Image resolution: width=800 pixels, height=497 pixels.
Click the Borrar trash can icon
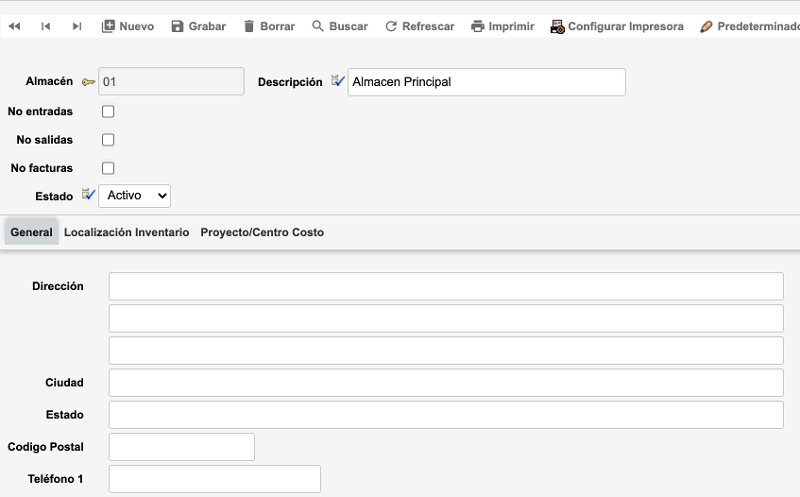pos(249,26)
